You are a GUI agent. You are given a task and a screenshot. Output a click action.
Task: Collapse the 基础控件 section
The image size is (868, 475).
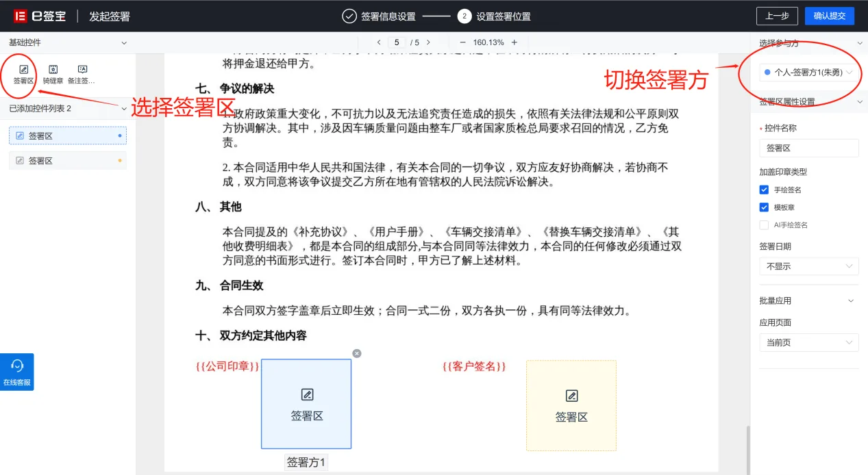pos(124,42)
